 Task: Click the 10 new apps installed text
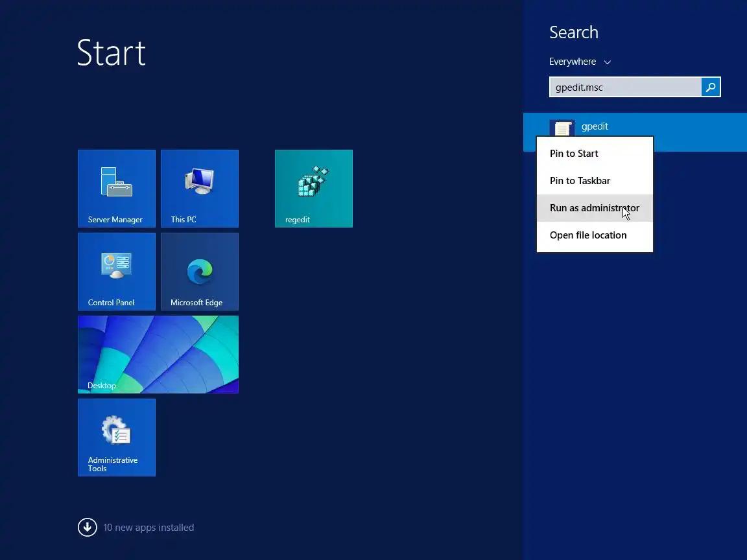pos(148,528)
